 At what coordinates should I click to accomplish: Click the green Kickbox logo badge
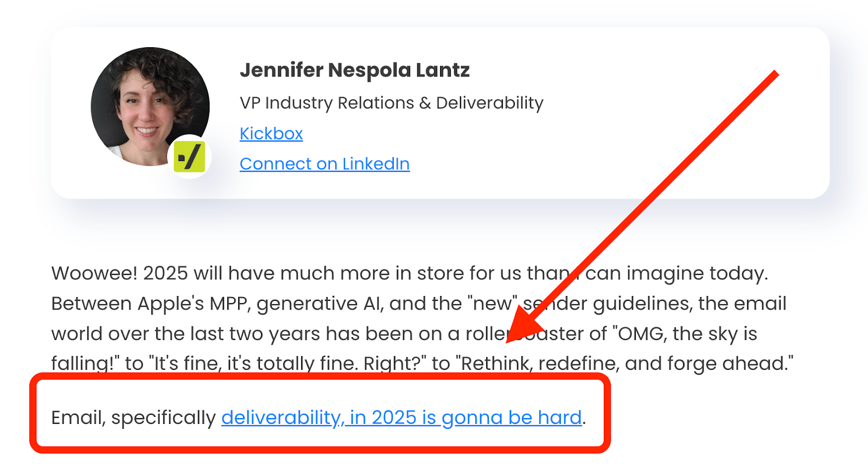[x=189, y=157]
